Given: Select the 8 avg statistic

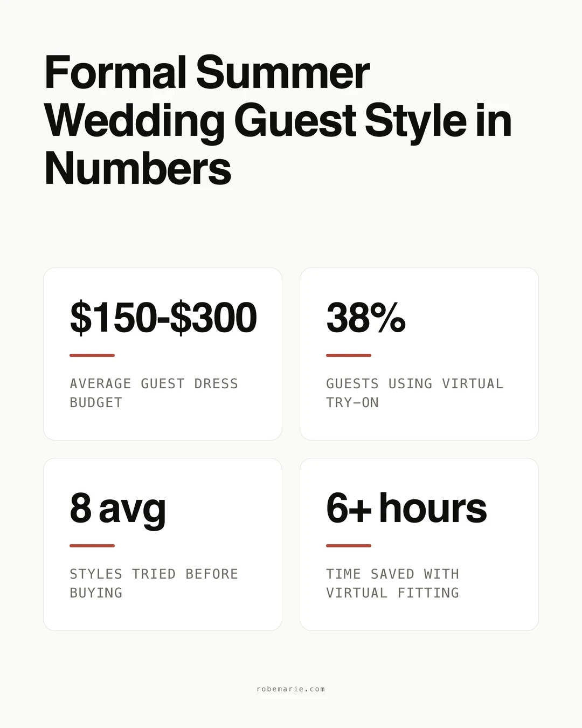Looking at the screenshot, I should point(118,509).
